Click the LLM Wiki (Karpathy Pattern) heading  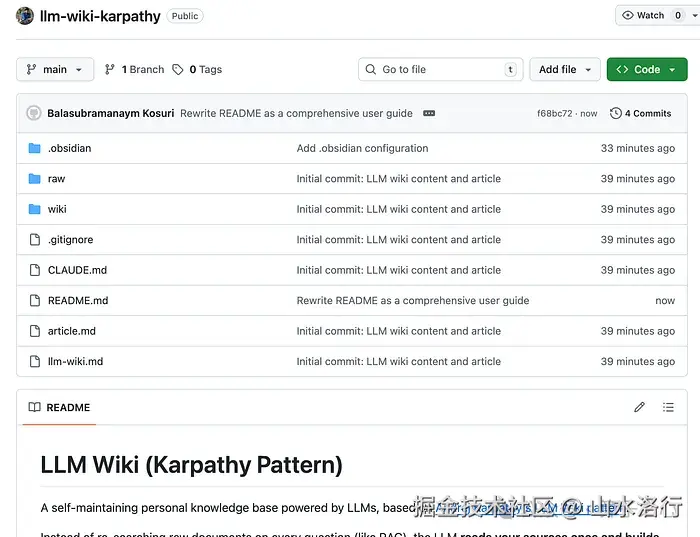coord(192,465)
